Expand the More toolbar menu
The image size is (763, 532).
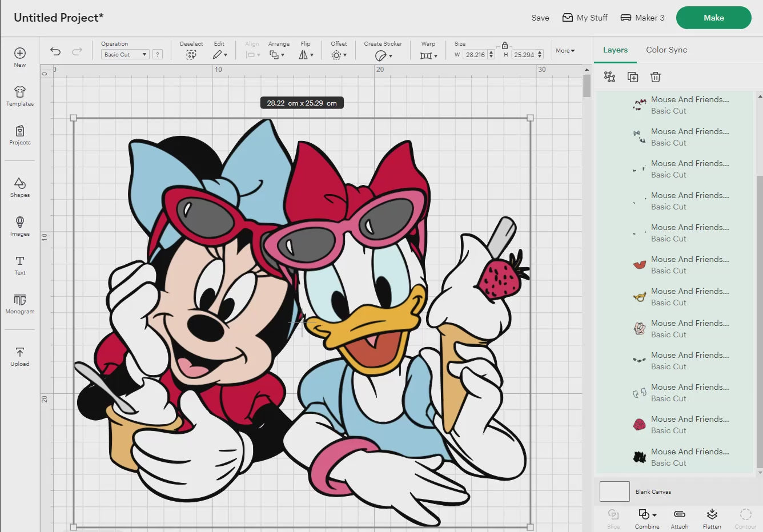565,50
